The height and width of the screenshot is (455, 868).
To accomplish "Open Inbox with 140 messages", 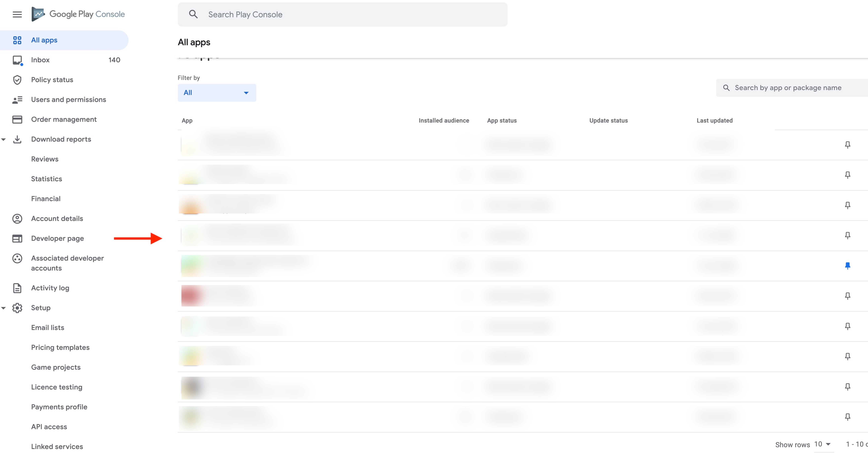I will tap(64, 60).
